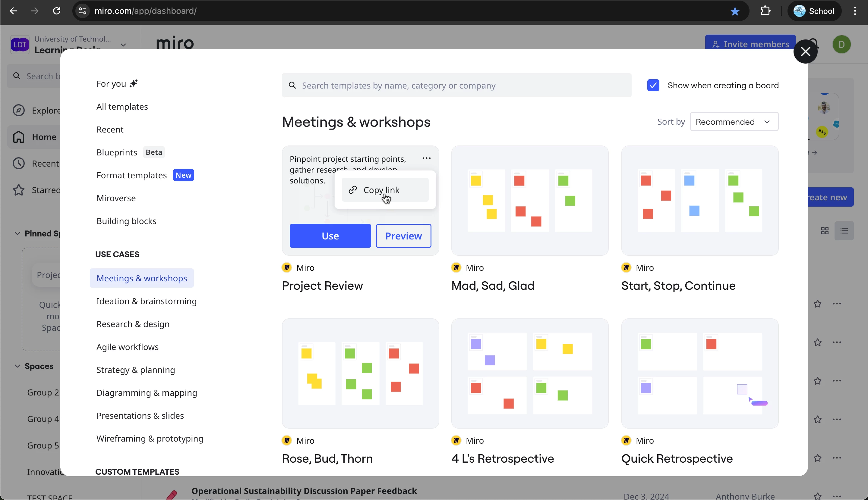Open the browser extensions puzzle icon

point(765,11)
